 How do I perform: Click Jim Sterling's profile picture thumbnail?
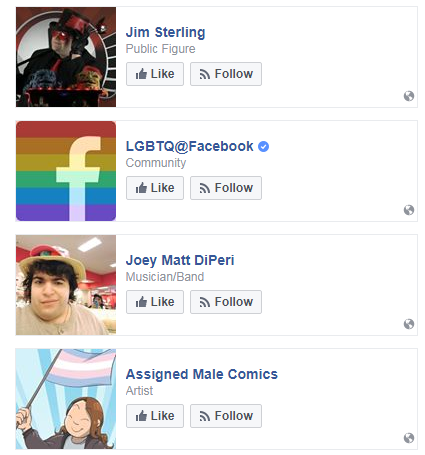(x=66, y=57)
